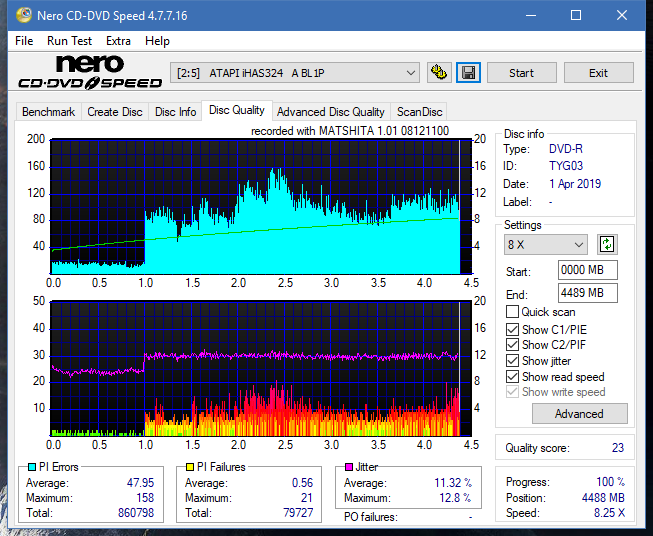Click the Start position field 0000 MB
The height and width of the screenshot is (536, 653).
587,270
